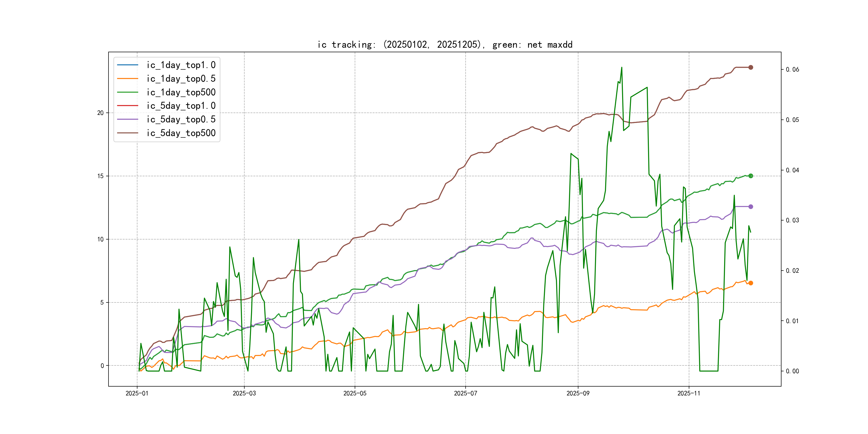
Task: Click the 2025-01 x-axis tick label
Action: pyautogui.click(x=137, y=393)
